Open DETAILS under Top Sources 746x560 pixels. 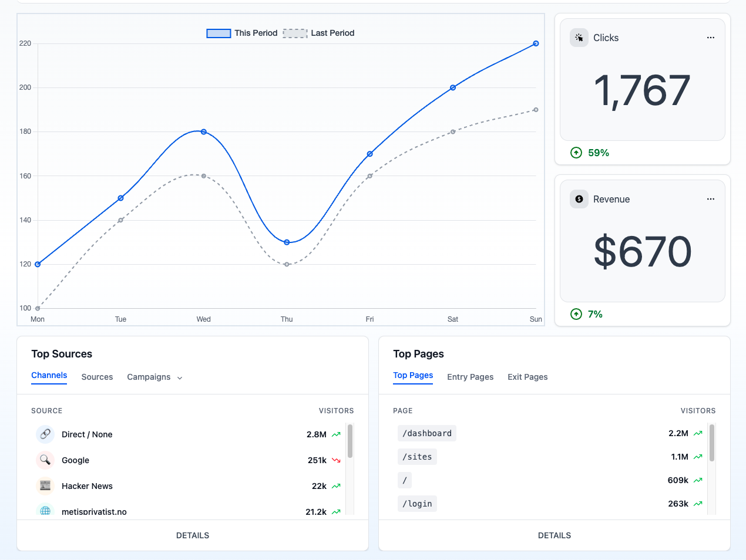pos(193,535)
